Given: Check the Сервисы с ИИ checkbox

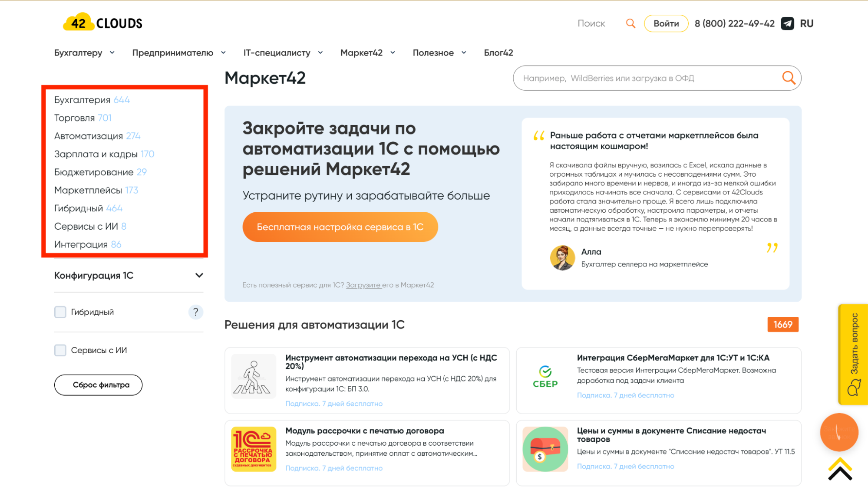Looking at the screenshot, I should click(60, 350).
